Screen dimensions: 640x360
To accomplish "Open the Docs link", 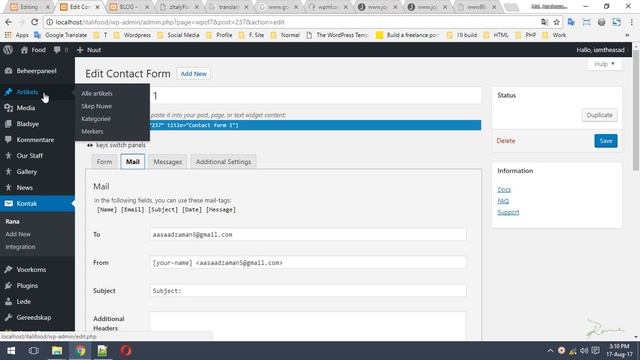I will [504, 190].
